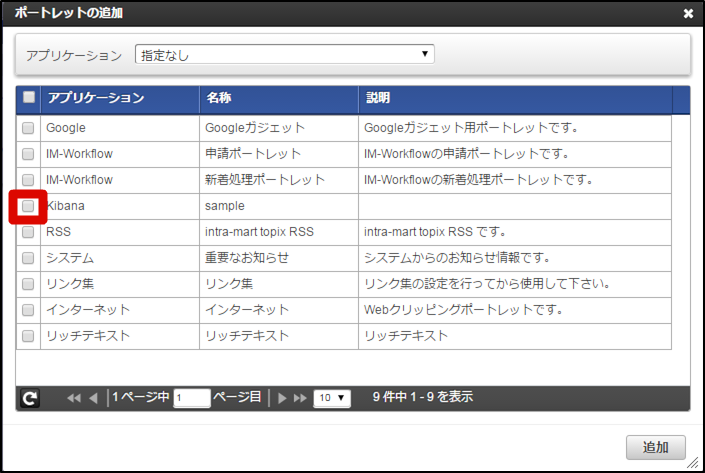
Task: Close the ポートレットの追加 dialog
Action: [x=688, y=13]
